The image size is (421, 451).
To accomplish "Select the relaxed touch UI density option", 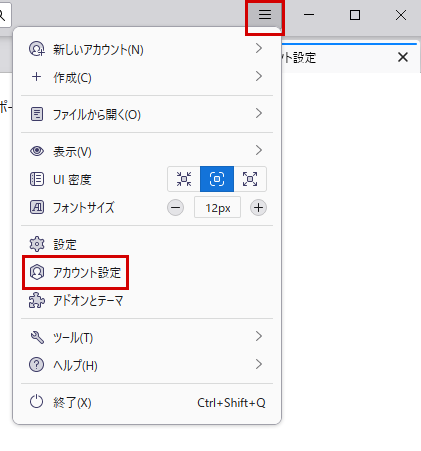I will coord(250,179).
